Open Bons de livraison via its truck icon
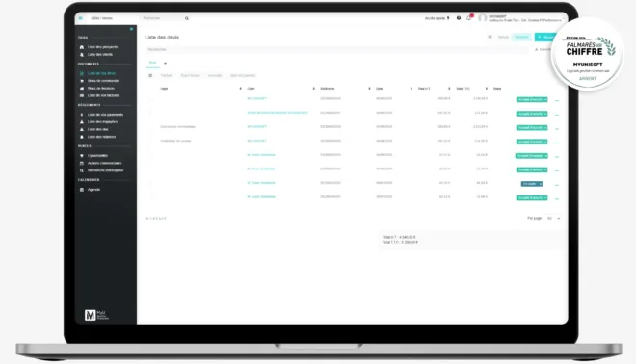Image resolution: width=636 pixels, height=364 pixels. pos(82,88)
